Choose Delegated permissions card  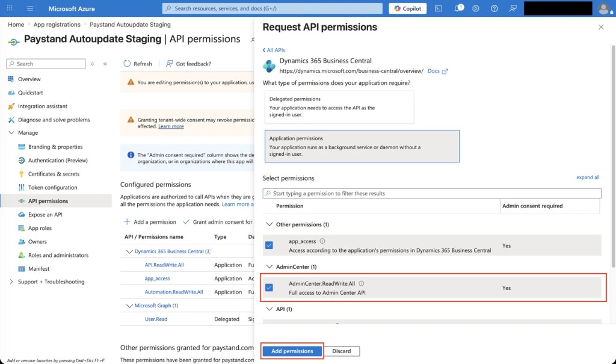[339, 107]
